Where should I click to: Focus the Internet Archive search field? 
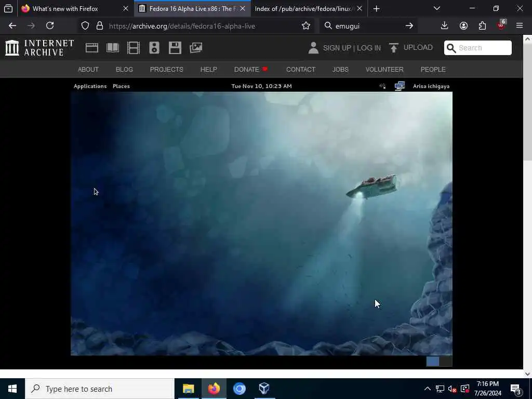coord(478,48)
